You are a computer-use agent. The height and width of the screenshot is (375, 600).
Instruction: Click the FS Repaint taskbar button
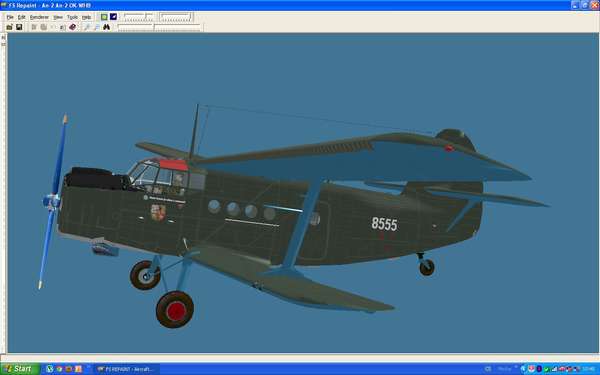click(x=127, y=369)
